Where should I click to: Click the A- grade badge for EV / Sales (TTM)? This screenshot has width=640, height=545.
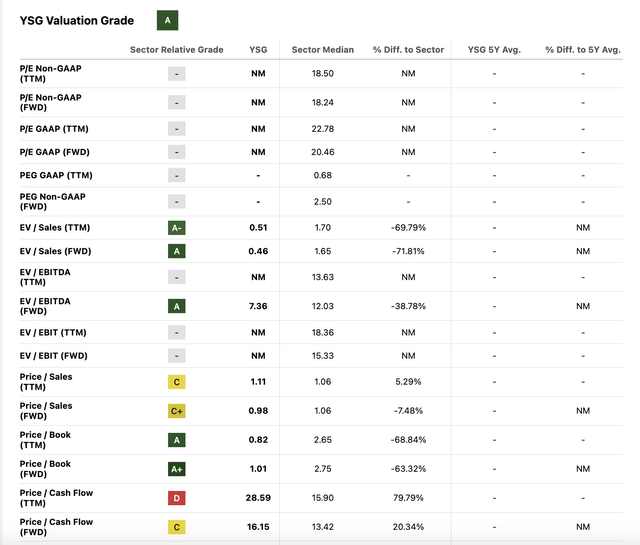pos(177,228)
